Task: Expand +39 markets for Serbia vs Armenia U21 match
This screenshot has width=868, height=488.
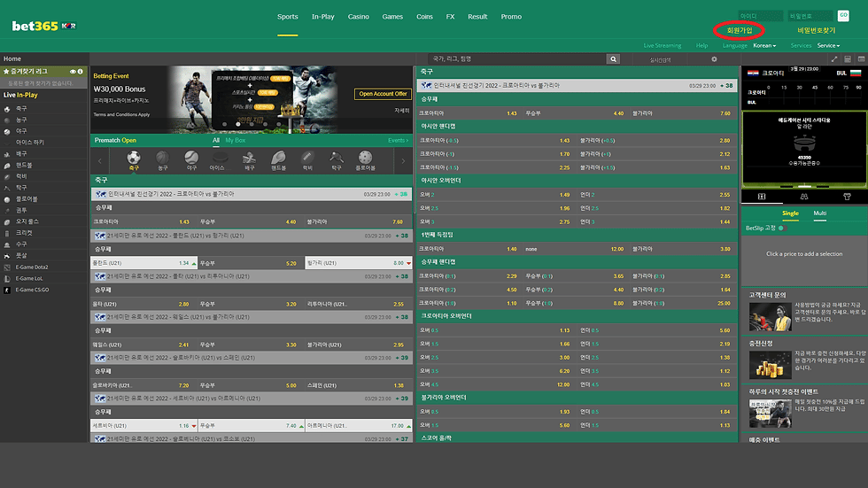Action: tap(402, 399)
